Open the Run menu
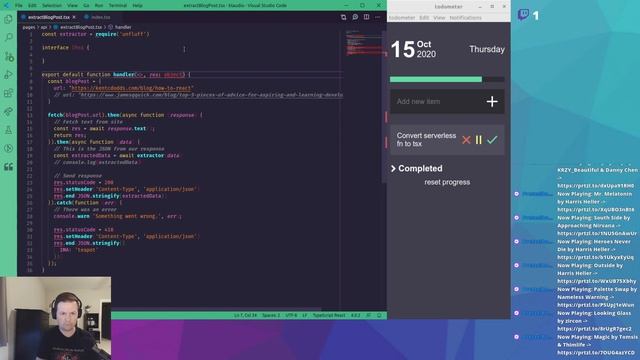 coord(99,5)
